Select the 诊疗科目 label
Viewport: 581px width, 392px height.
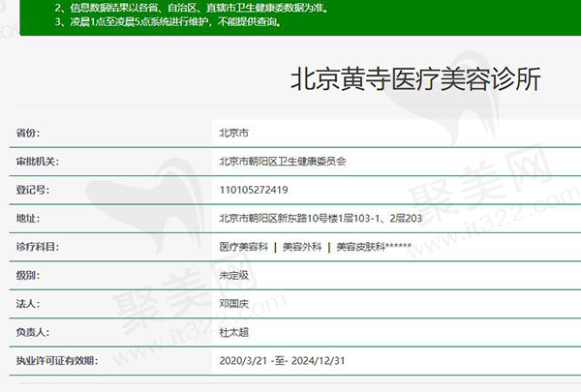[x=38, y=247]
